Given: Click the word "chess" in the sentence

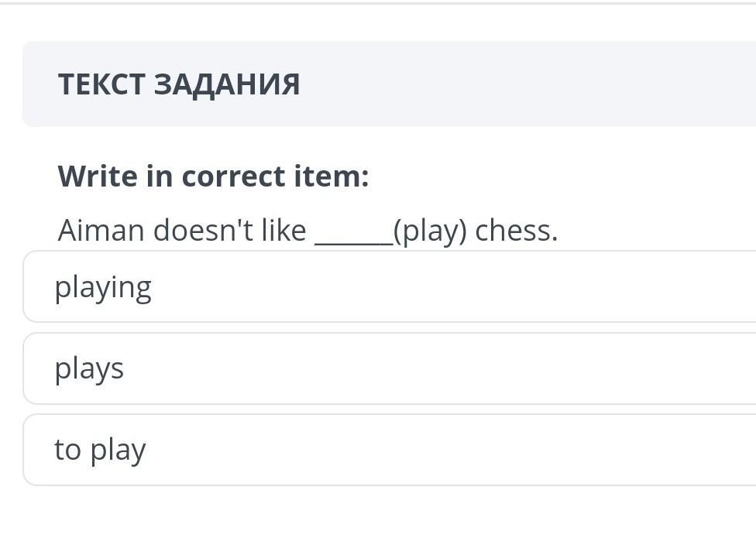Looking at the screenshot, I should point(514,231).
